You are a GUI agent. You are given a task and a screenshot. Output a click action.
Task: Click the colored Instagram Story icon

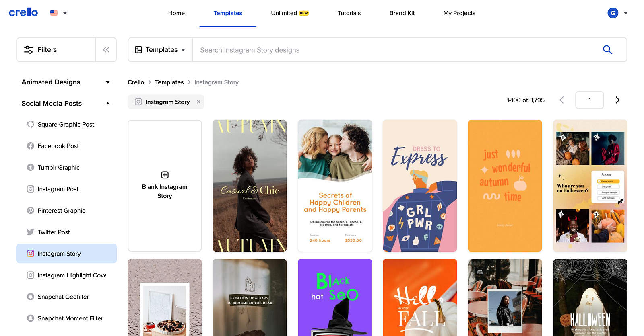[31, 254]
